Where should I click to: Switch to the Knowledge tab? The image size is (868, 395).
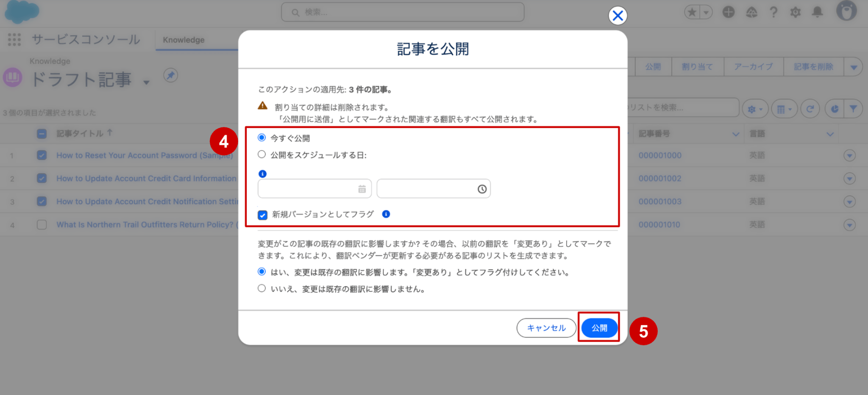click(184, 40)
